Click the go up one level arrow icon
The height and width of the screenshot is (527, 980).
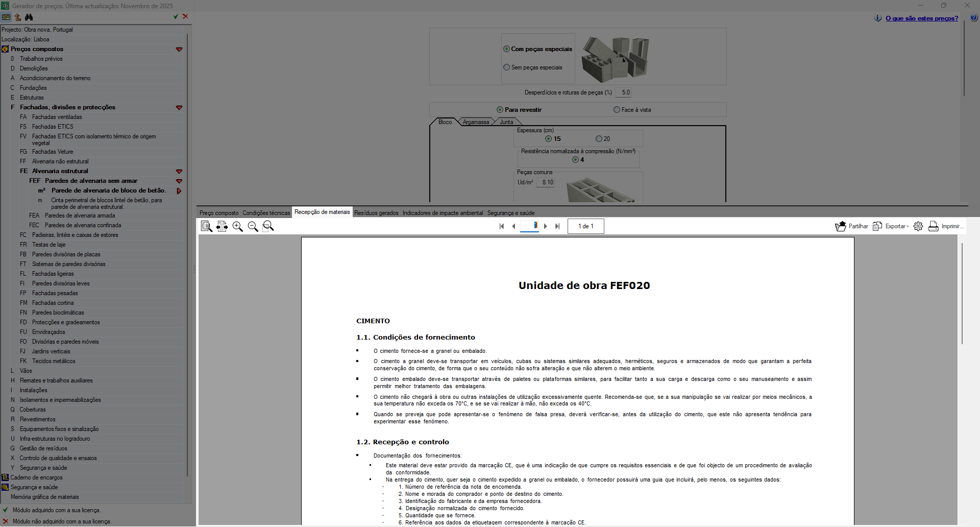(x=18, y=17)
